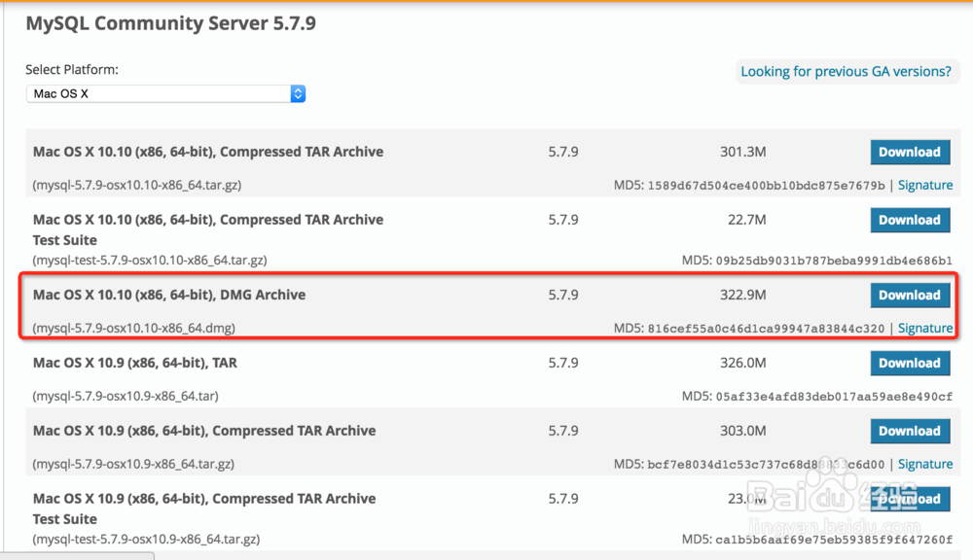Click the platform dropdown's blue stepper arrows
Image resolution: width=973 pixels, height=560 pixels.
(298, 93)
